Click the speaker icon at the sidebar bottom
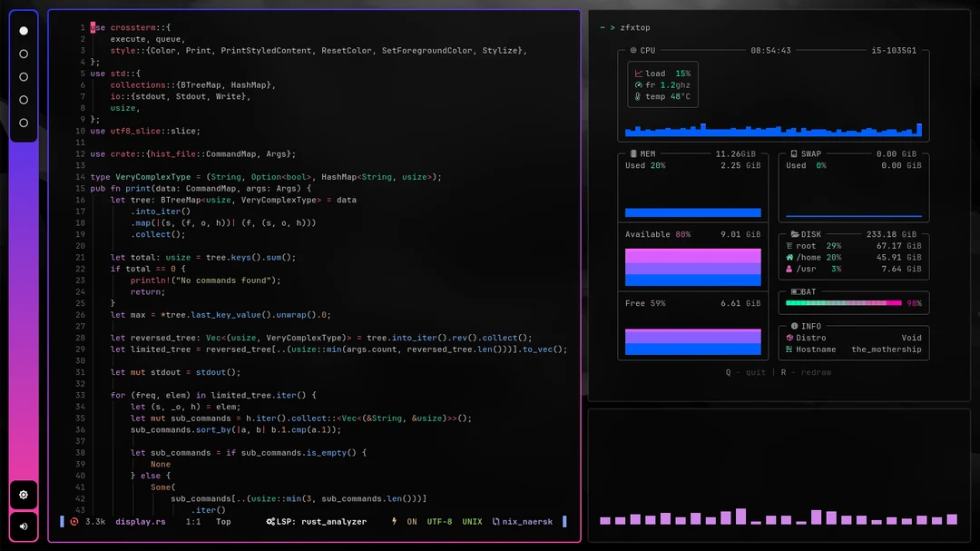This screenshot has width=980, height=551. coord(23,526)
